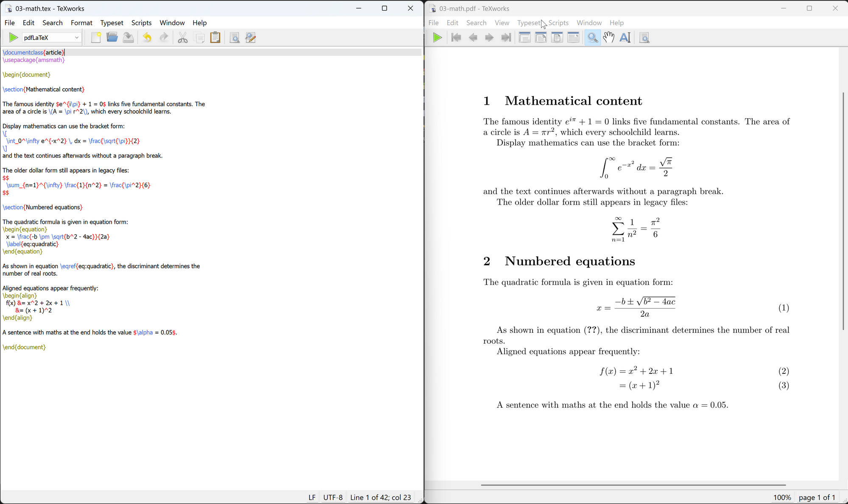Open the editor Typeset menu

(x=112, y=23)
